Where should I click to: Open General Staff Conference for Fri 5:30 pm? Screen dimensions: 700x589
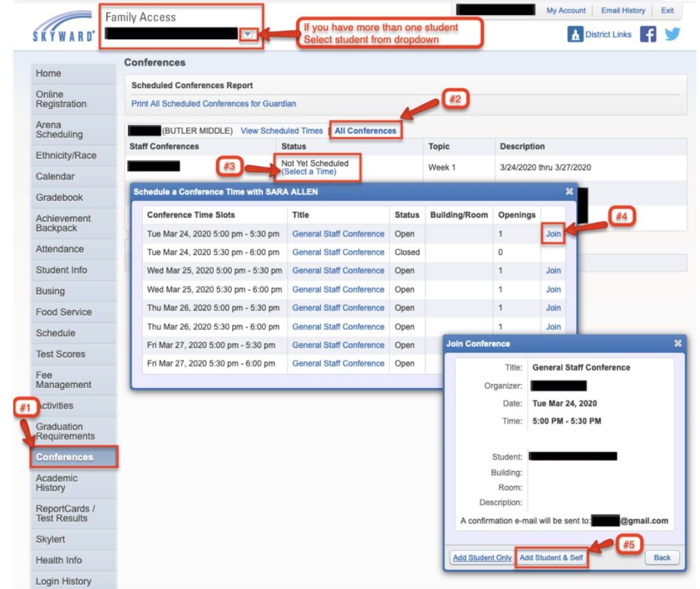[x=338, y=364]
